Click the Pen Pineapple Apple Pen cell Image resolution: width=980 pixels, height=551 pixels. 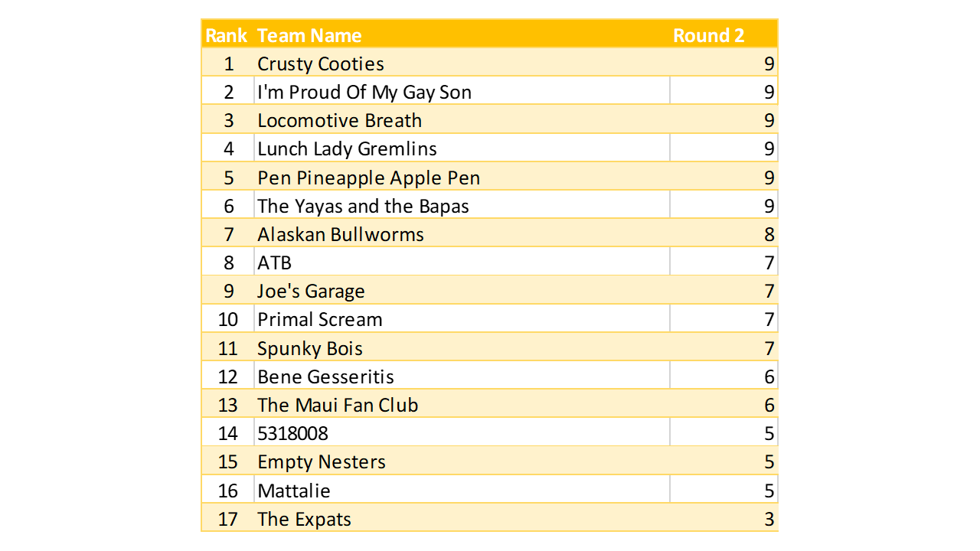(368, 178)
